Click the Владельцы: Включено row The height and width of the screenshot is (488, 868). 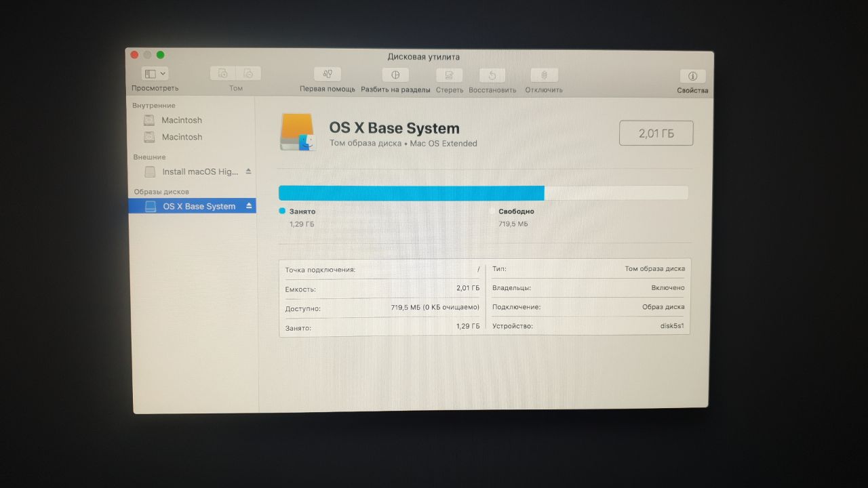point(589,287)
